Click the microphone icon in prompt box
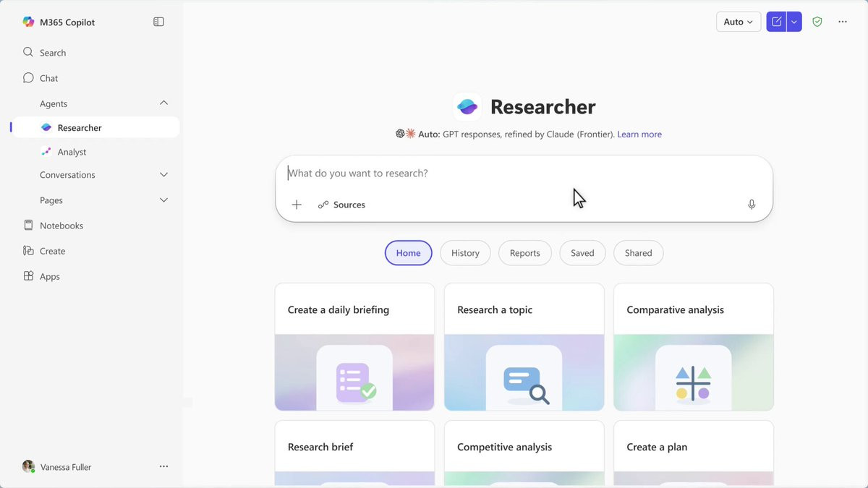This screenshot has width=868, height=488. click(752, 205)
